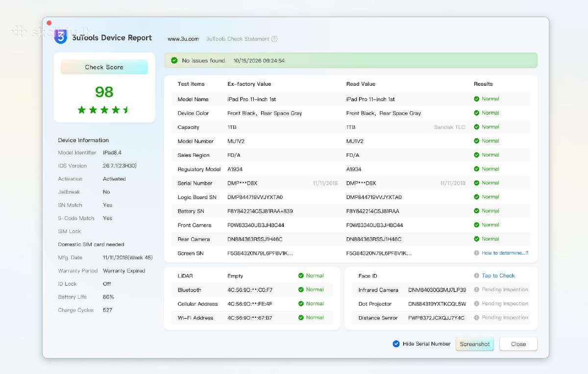Click Pending Inspection icon in Distance Senror row

point(476,318)
